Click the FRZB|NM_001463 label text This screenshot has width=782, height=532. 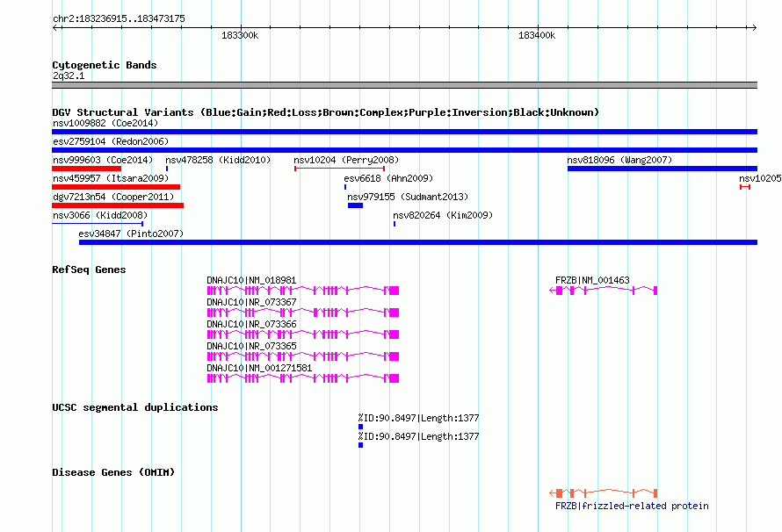[592, 280]
